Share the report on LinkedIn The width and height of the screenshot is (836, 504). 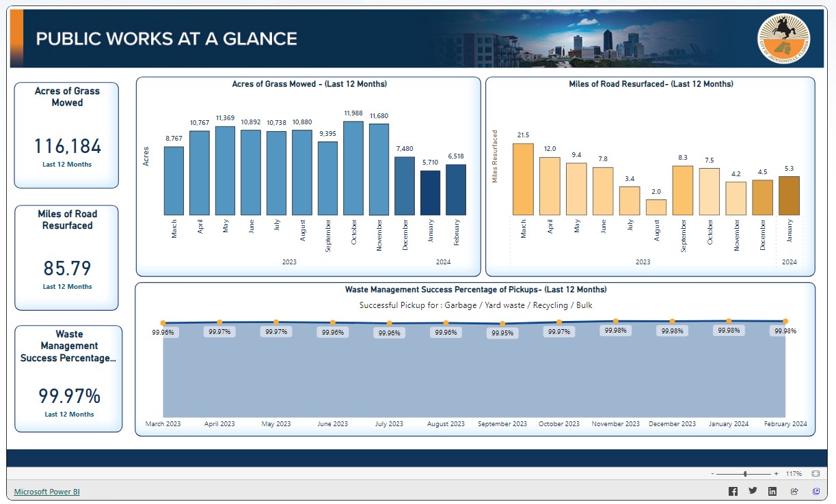point(772,490)
